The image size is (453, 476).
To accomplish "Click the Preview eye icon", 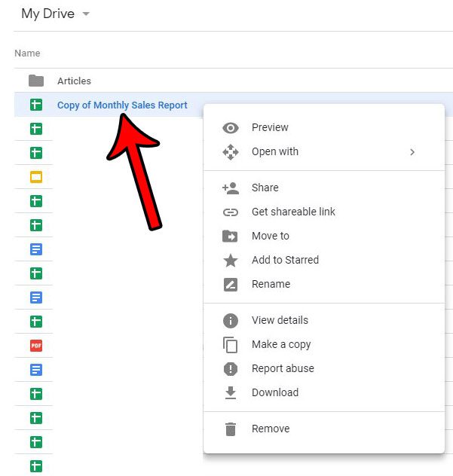I will pos(231,128).
